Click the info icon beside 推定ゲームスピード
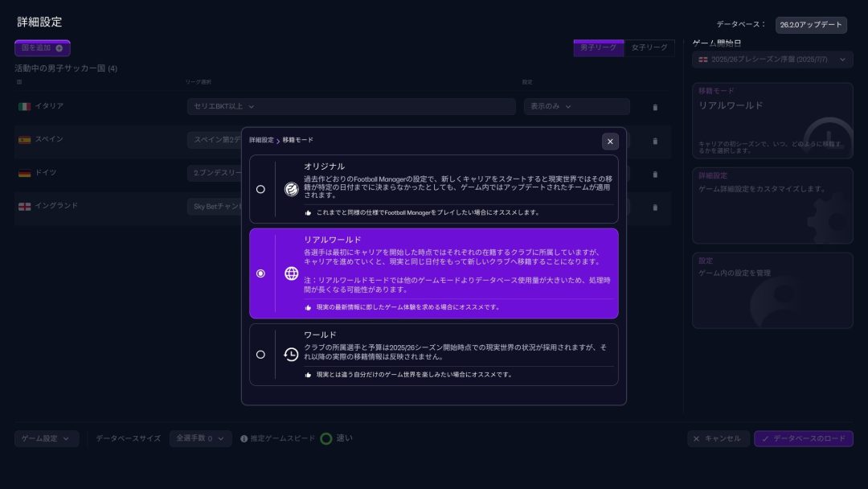The width and height of the screenshot is (868, 489). point(244,439)
